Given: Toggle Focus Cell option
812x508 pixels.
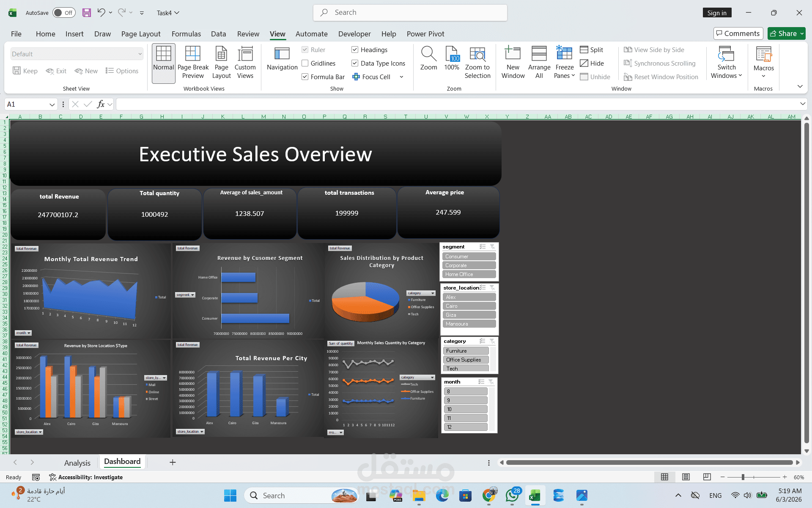Looking at the screenshot, I should coord(371,77).
